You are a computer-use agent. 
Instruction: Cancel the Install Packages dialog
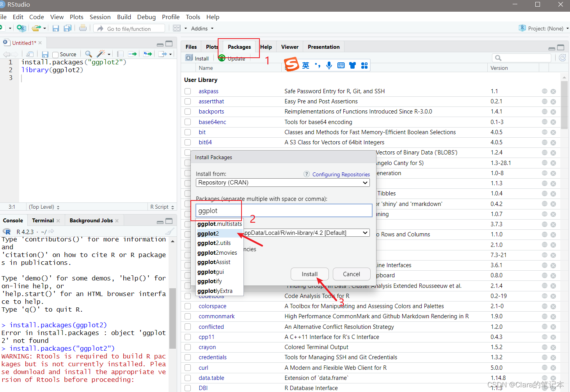(352, 274)
